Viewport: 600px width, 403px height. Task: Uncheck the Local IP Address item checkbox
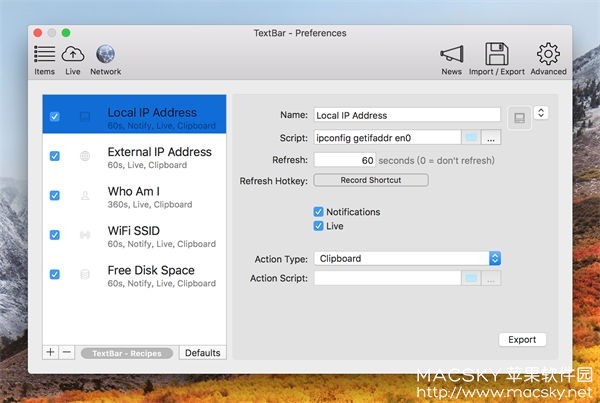[55, 116]
